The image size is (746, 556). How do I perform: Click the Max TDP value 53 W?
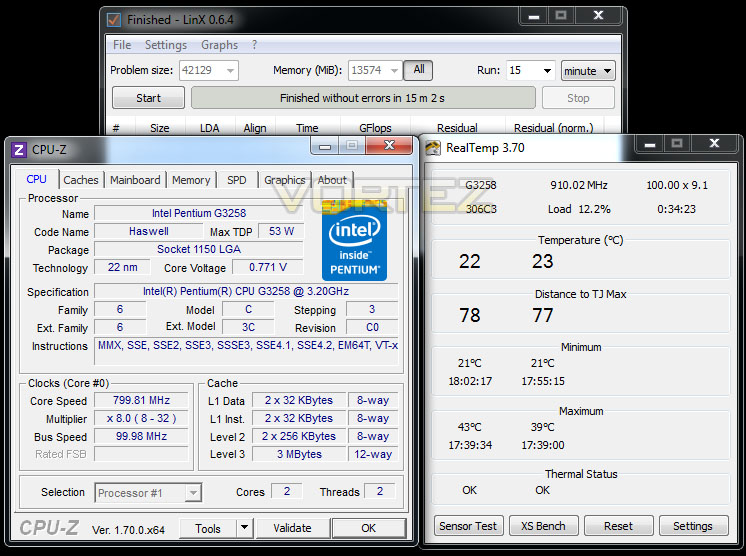(x=281, y=231)
